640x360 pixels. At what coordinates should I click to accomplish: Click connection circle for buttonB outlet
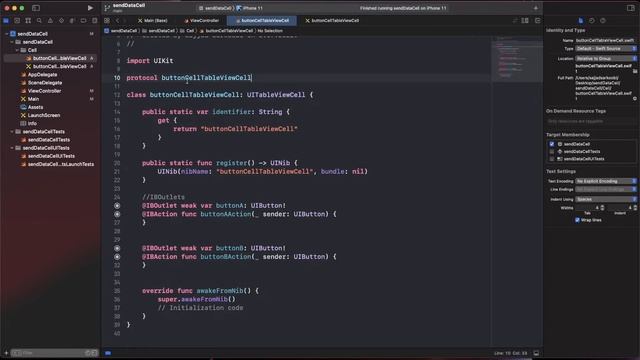(117, 248)
